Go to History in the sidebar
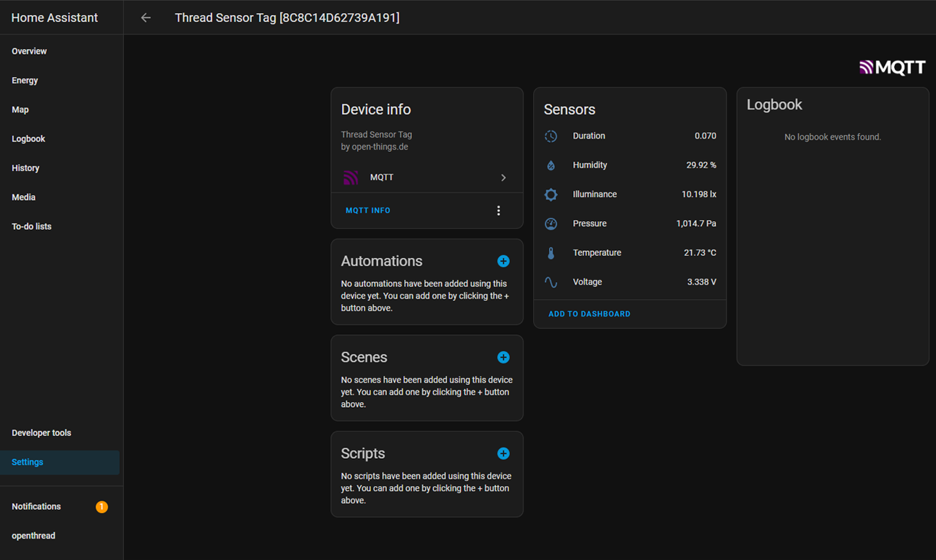 [x=25, y=168]
